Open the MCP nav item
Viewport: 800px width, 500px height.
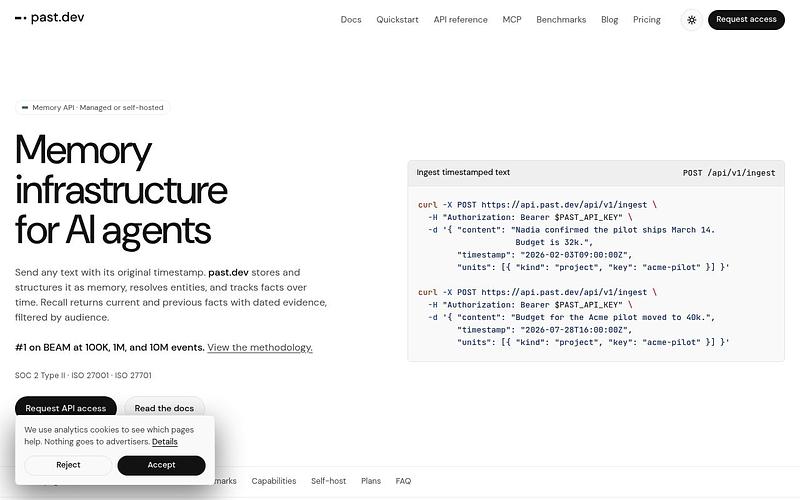pyautogui.click(x=512, y=19)
